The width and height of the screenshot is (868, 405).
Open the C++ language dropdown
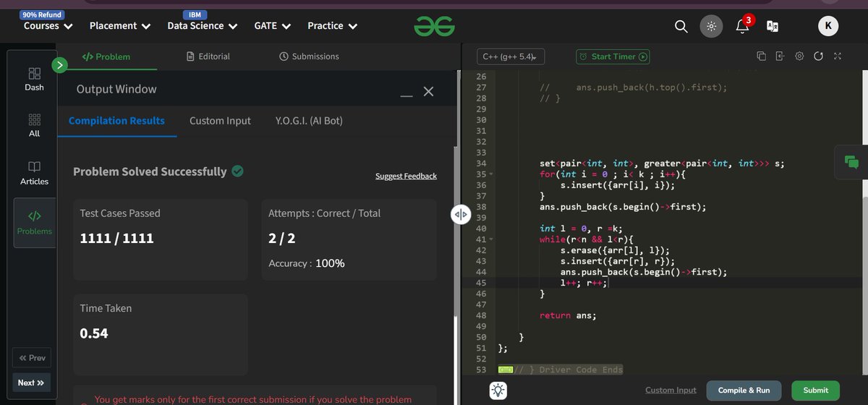(x=511, y=56)
